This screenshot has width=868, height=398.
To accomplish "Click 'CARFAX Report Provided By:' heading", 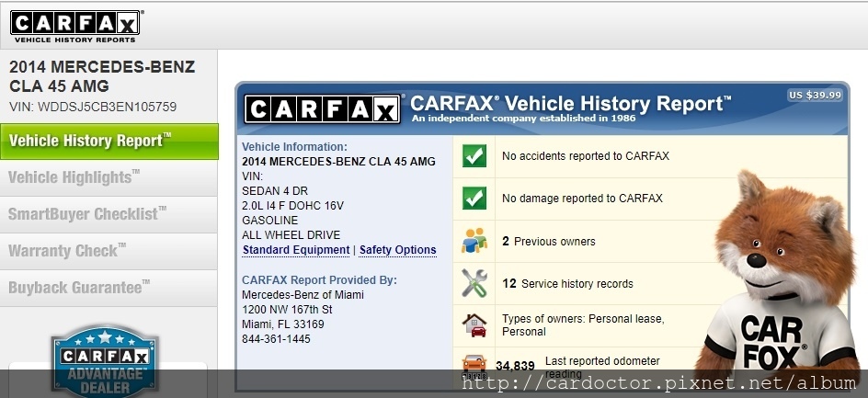I will (319, 280).
